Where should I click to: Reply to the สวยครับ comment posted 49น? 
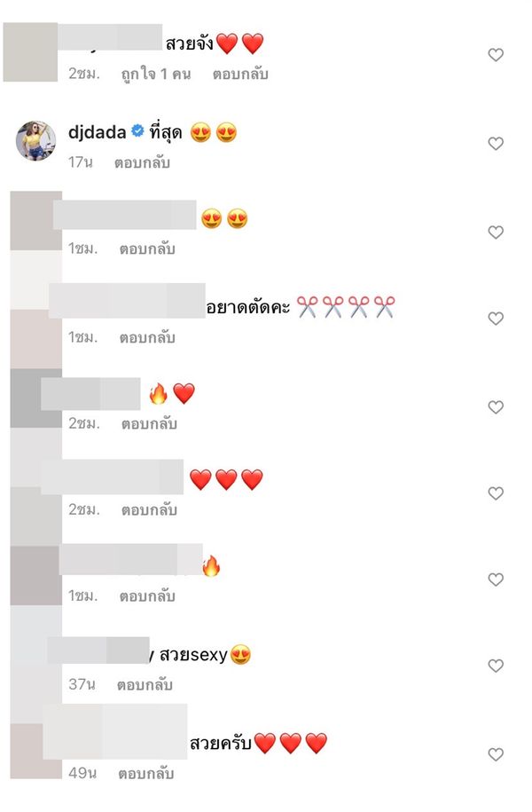[146, 774]
